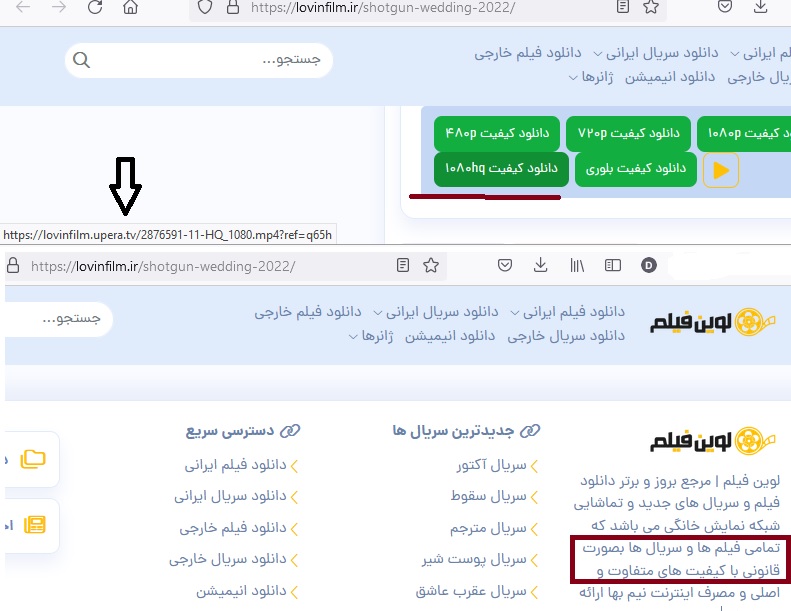The width and height of the screenshot is (791, 611).
Task: Save to Pocket in the top browser
Action: (x=725, y=7)
